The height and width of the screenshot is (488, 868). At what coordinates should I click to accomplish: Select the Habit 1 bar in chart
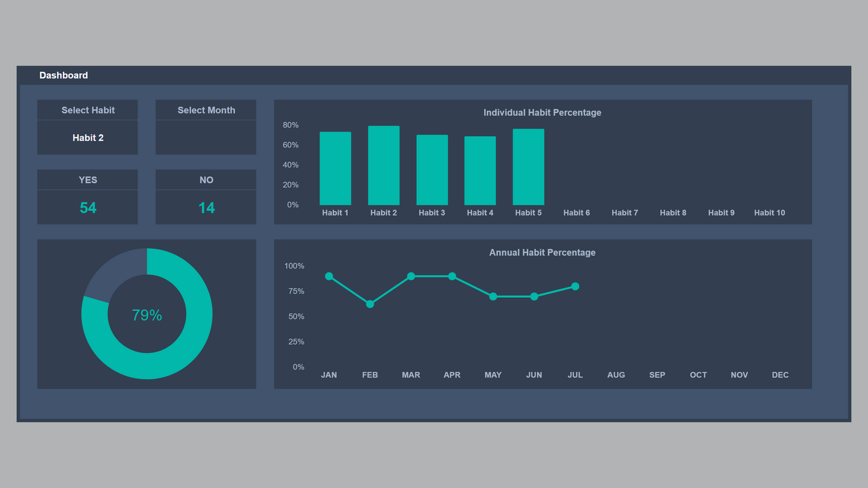click(x=335, y=169)
